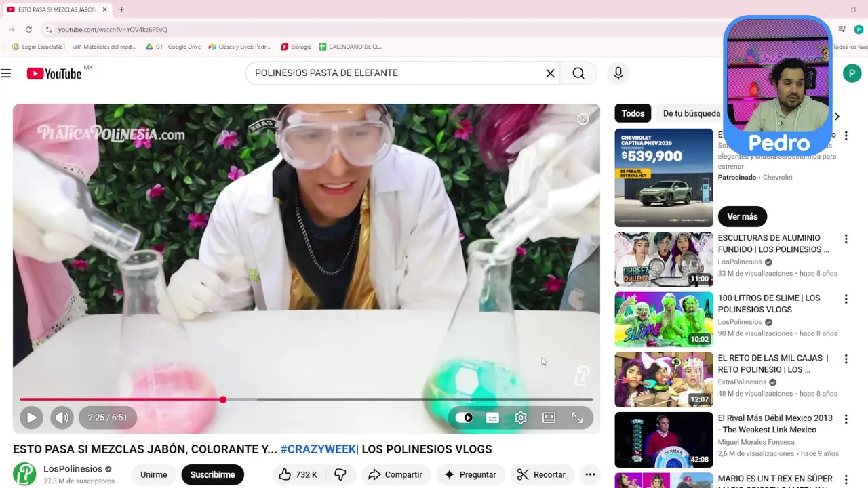Image resolution: width=868 pixels, height=488 pixels.
Task: Open site info icon in address bar
Action: pos(48,29)
